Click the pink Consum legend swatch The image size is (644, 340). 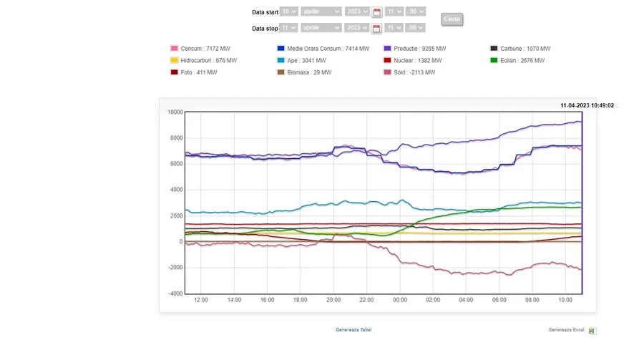[174, 49]
